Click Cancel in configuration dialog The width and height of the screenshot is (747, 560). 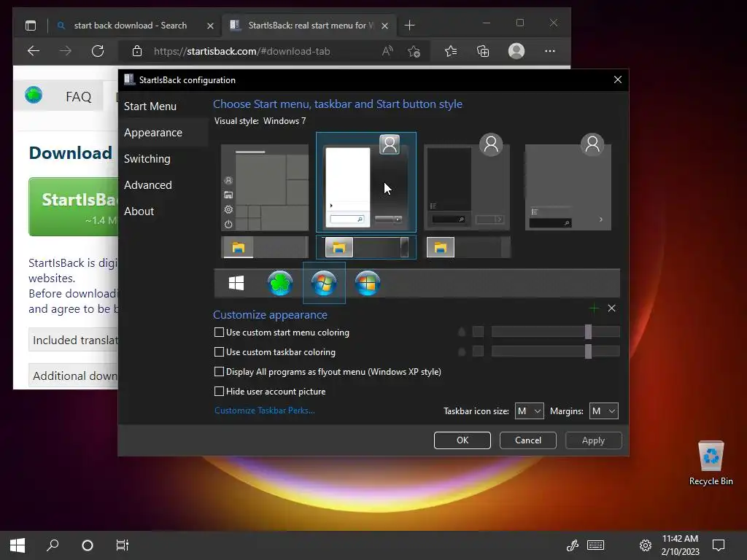click(528, 440)
